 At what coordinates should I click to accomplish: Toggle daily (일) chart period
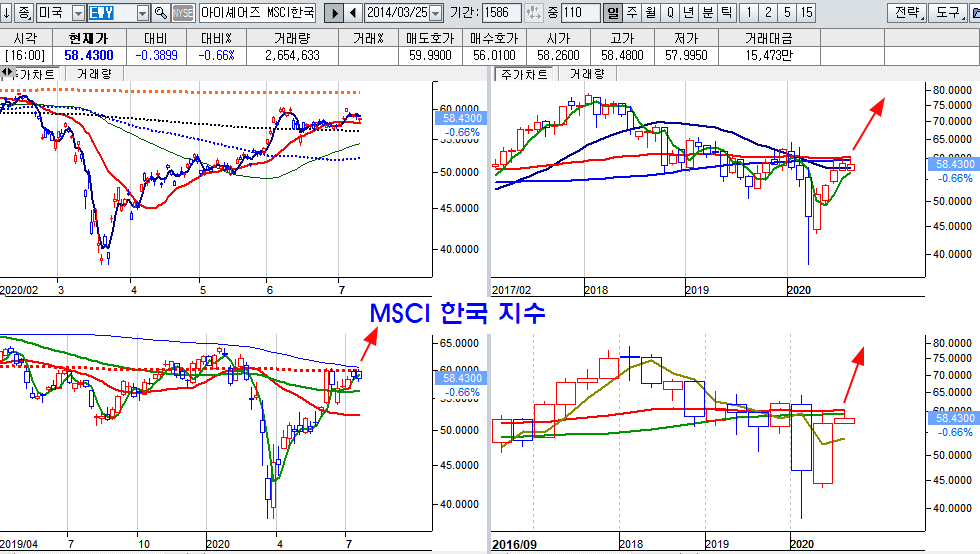tap(612, 13)
